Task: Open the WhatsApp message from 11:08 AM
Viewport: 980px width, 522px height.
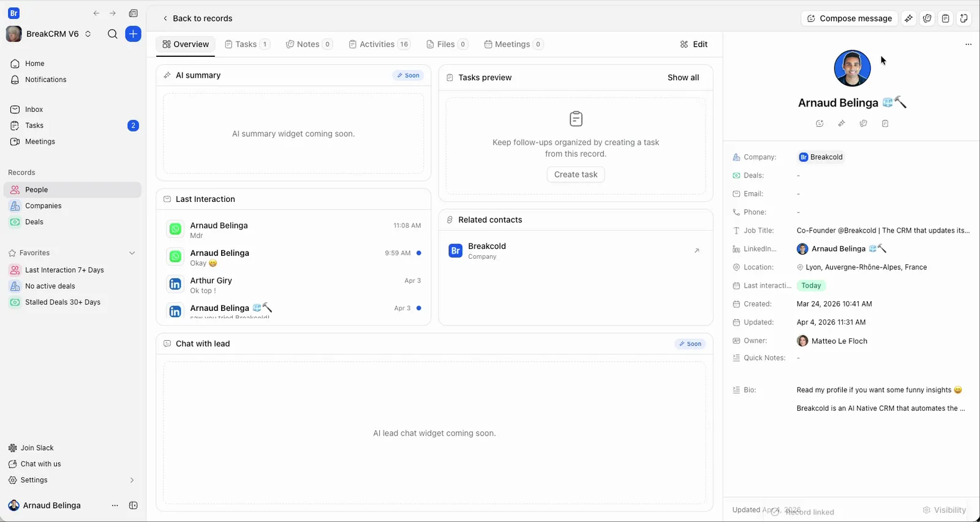Action: pos(293,229)
